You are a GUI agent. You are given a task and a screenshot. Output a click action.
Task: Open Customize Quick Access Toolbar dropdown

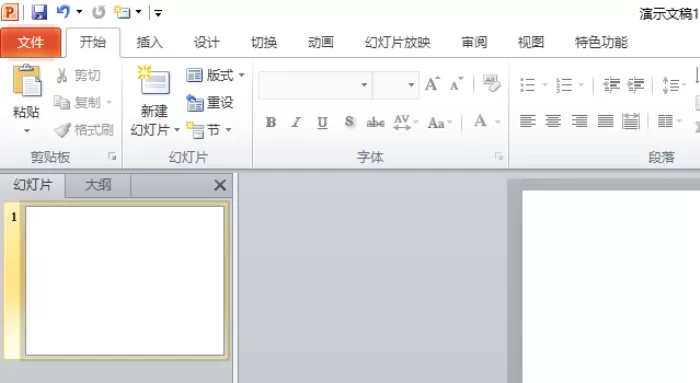point(158,13)
